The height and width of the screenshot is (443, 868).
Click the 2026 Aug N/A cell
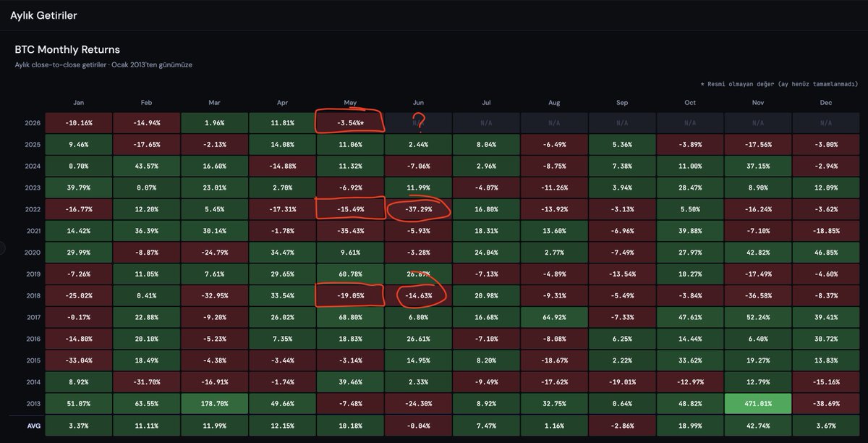point(554,123)
